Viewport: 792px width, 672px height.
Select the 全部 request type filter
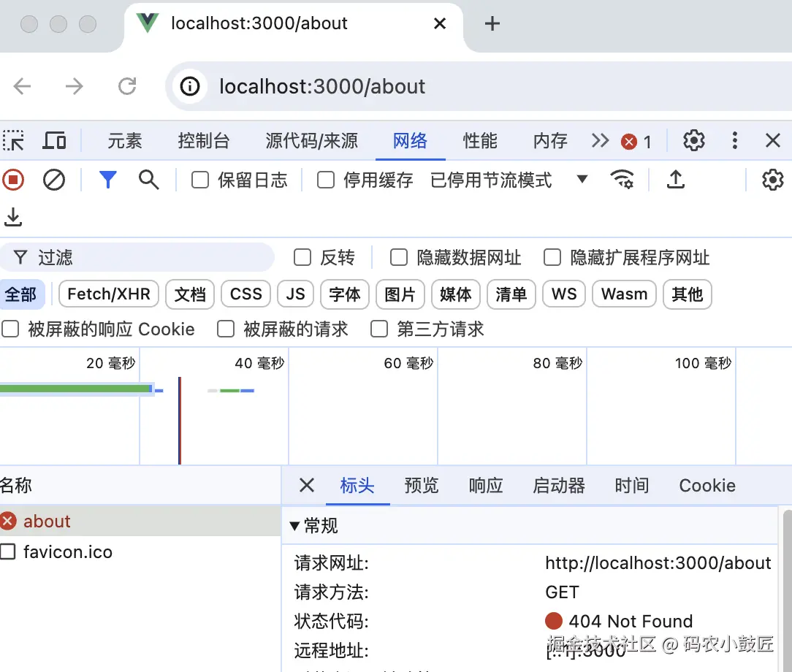(21, 294)
